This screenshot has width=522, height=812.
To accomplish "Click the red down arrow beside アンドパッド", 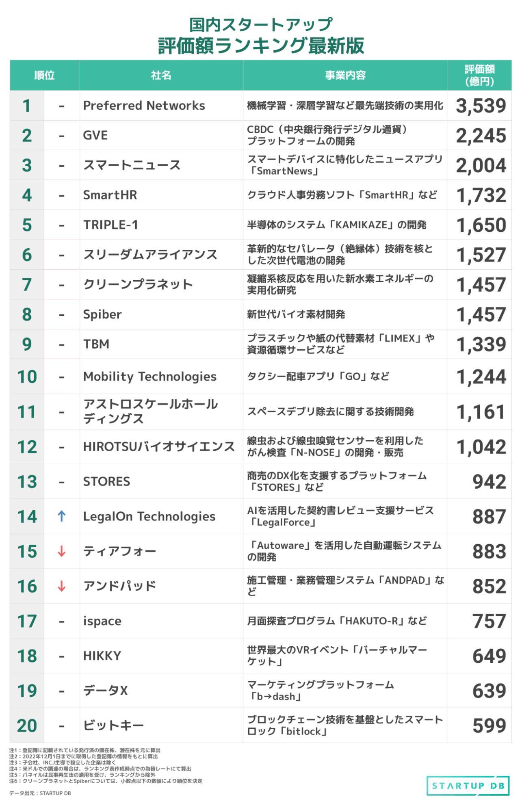I will [62, 586].
